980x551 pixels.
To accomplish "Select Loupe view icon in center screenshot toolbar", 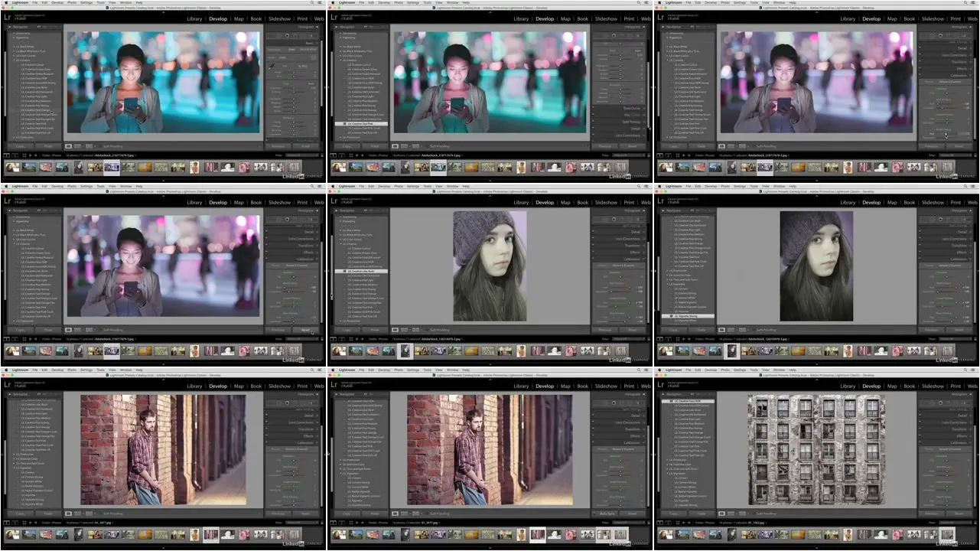I will [x=394, y=330].
